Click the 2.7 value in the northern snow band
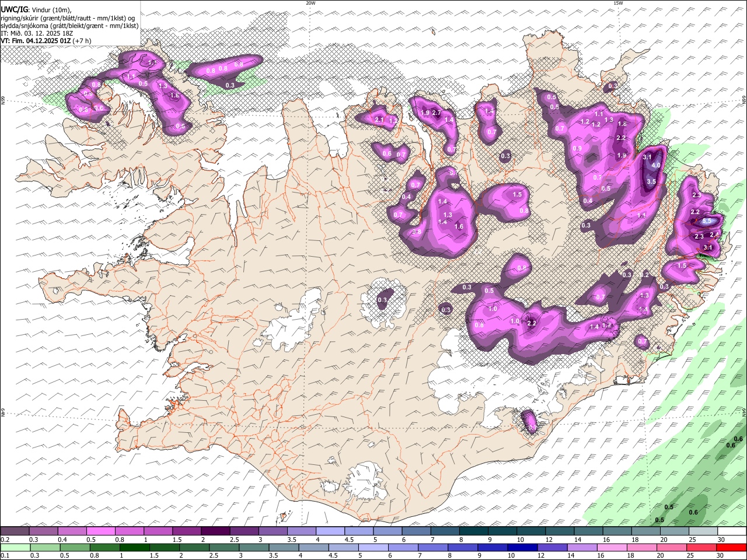Viewport: 747px width, 560px height. click(x=436, y=113)
